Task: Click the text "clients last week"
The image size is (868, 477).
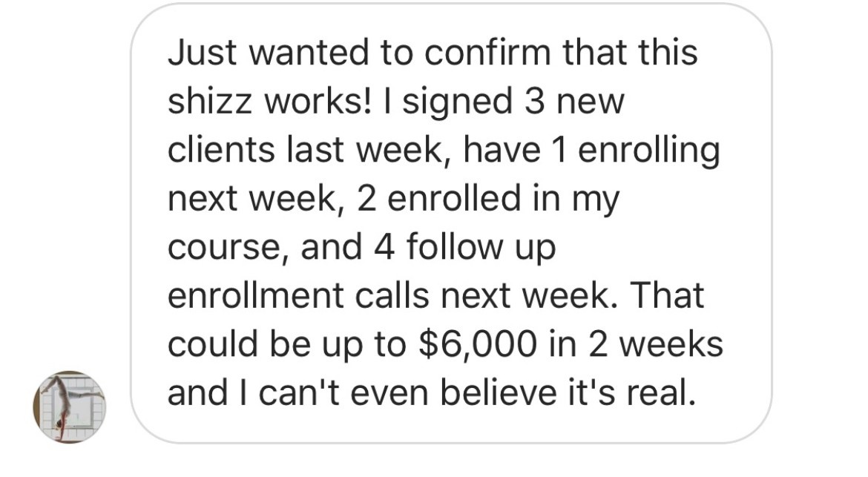Action: (309, 151)
